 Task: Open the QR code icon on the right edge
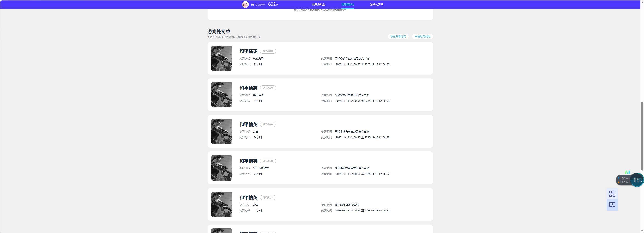tap(612, 194)
